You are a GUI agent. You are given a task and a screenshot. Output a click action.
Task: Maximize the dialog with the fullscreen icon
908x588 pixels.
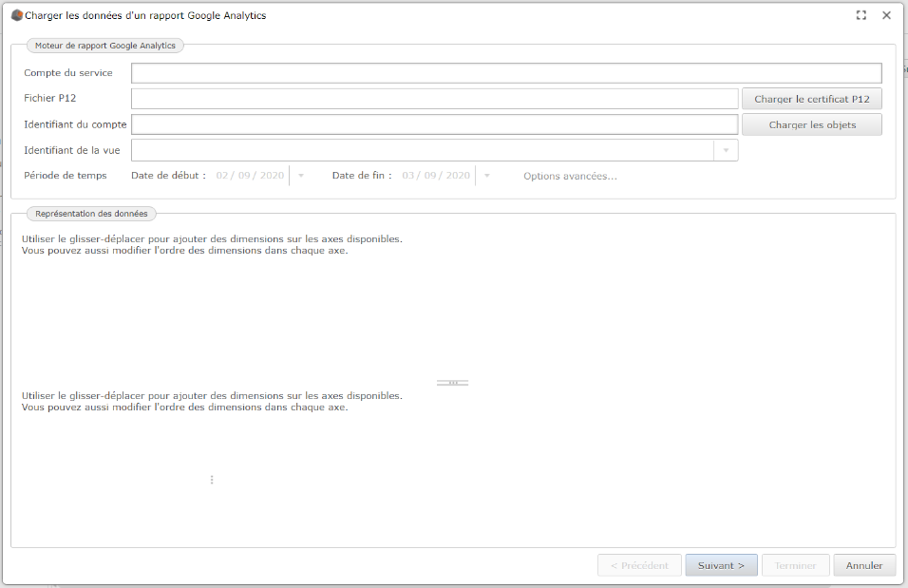(x=861, y=15)
